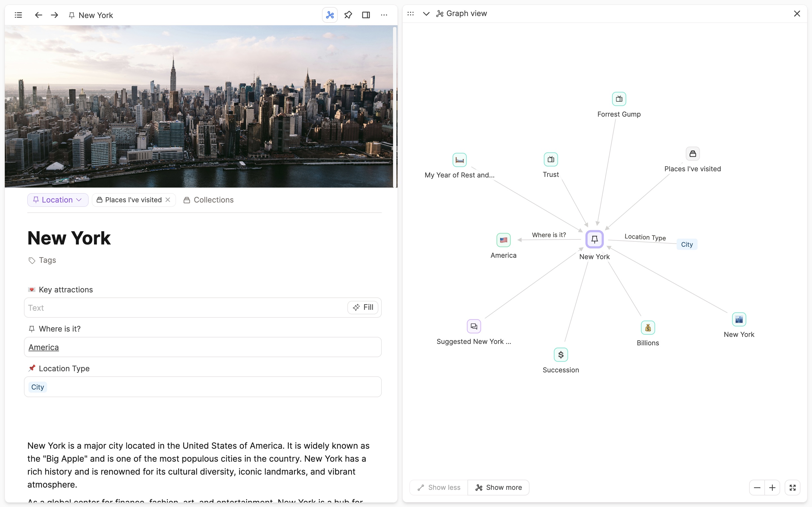Screen dimensions: 812x507
Task: Select the City tag in Location Type field
Action: 37,387
